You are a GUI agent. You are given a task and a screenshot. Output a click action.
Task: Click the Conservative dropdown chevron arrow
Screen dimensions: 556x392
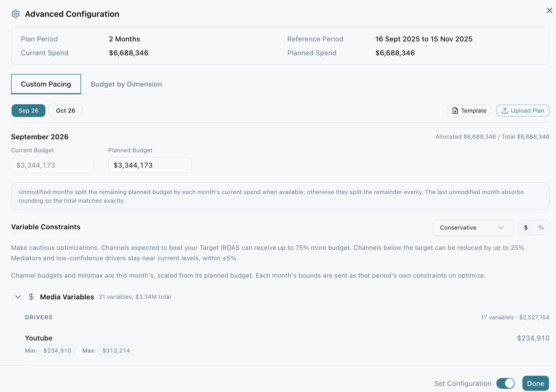point(501,228)
